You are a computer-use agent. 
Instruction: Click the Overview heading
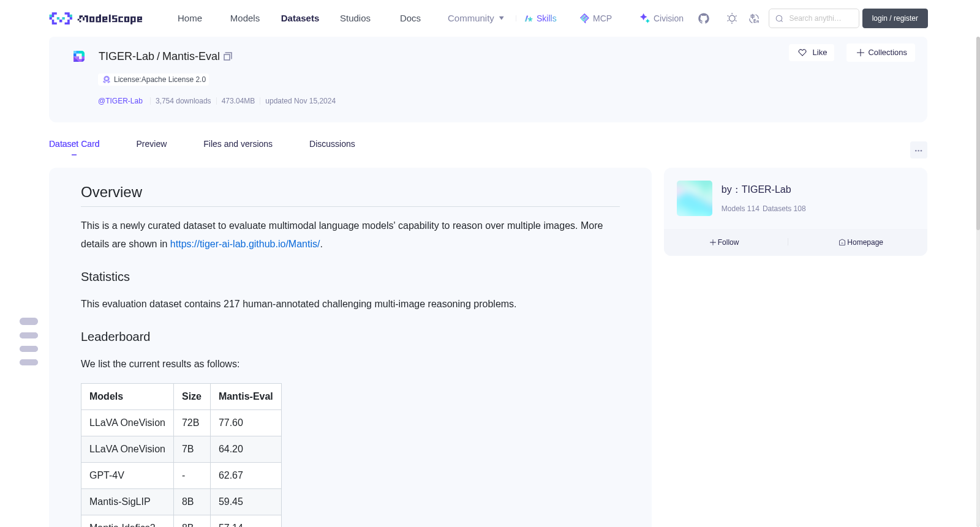click(111, 192)
